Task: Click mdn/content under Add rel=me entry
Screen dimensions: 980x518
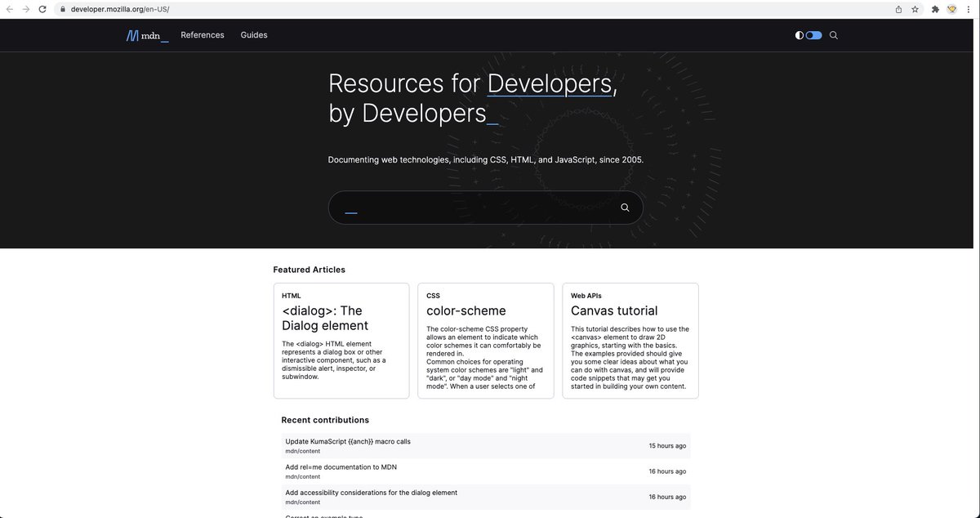Action: pos(302,476)
